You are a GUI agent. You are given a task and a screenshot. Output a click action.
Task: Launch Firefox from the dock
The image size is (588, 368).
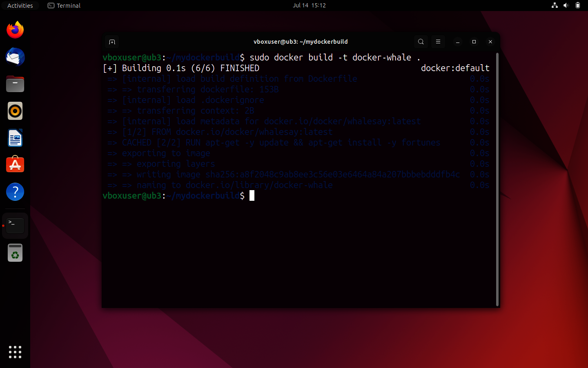pos(15,29)
